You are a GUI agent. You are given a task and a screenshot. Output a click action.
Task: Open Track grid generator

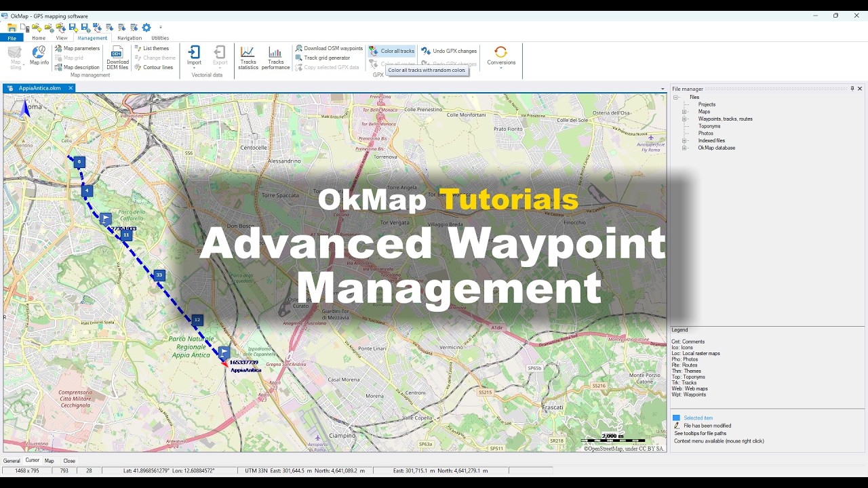(x=323, y=58)
